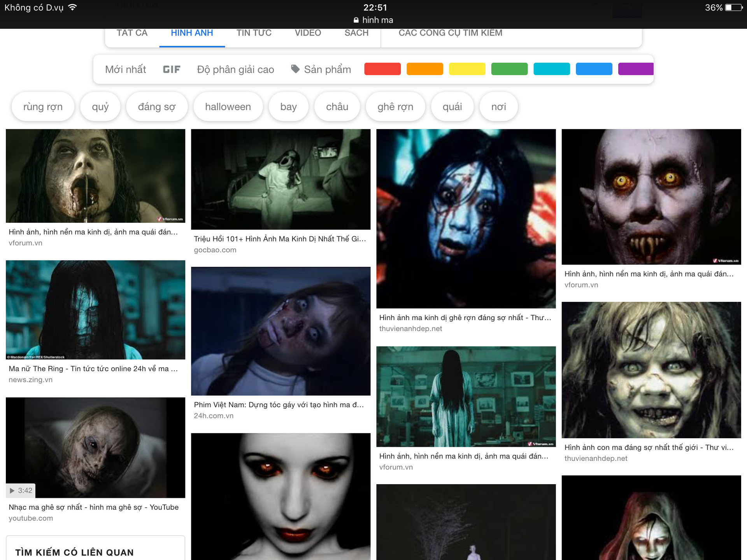Viewport: 747px width, 560px height.
Task: Open the SÁCH tab
Action: pos(356,33)
